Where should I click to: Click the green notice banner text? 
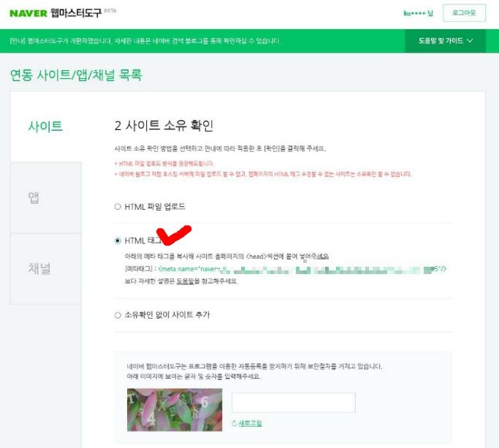145,41
